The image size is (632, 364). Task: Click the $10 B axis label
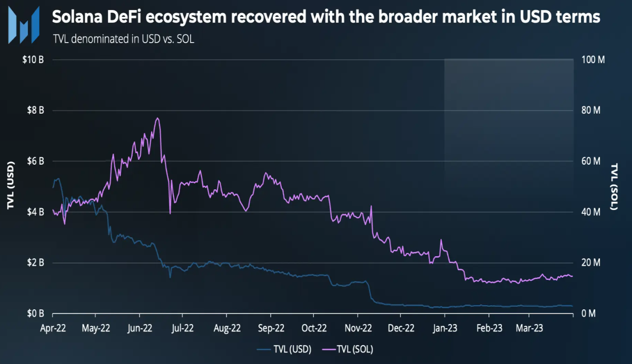click(x=33, y=59)
